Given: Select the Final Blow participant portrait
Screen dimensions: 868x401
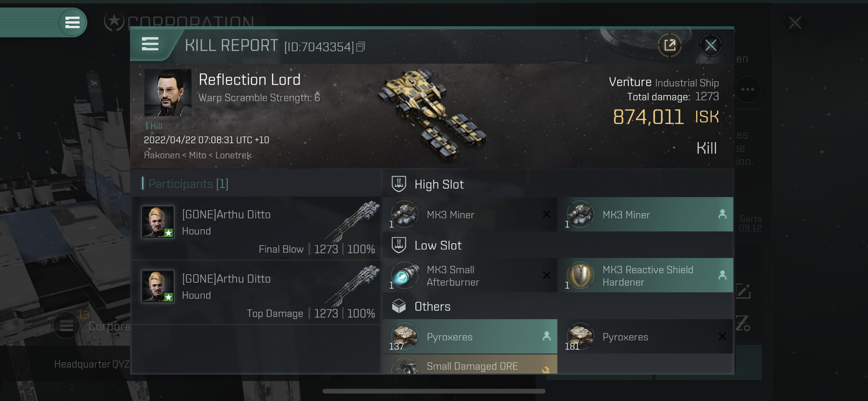Looking at the screenshot, I should (157, 222).
